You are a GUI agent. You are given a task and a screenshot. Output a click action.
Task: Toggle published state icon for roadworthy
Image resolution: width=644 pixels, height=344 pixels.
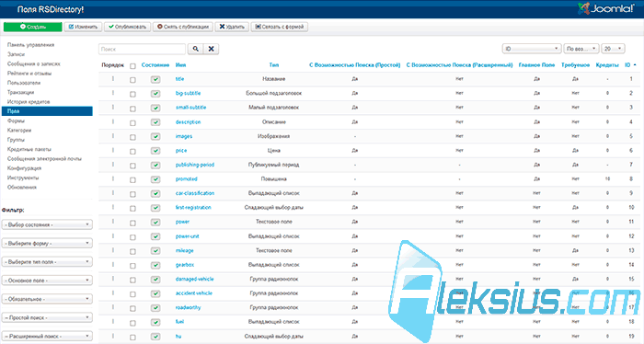tap(155, 308)
